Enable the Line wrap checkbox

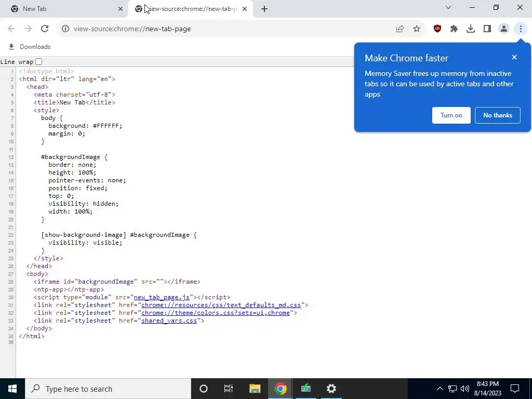(x=39, y=62)
